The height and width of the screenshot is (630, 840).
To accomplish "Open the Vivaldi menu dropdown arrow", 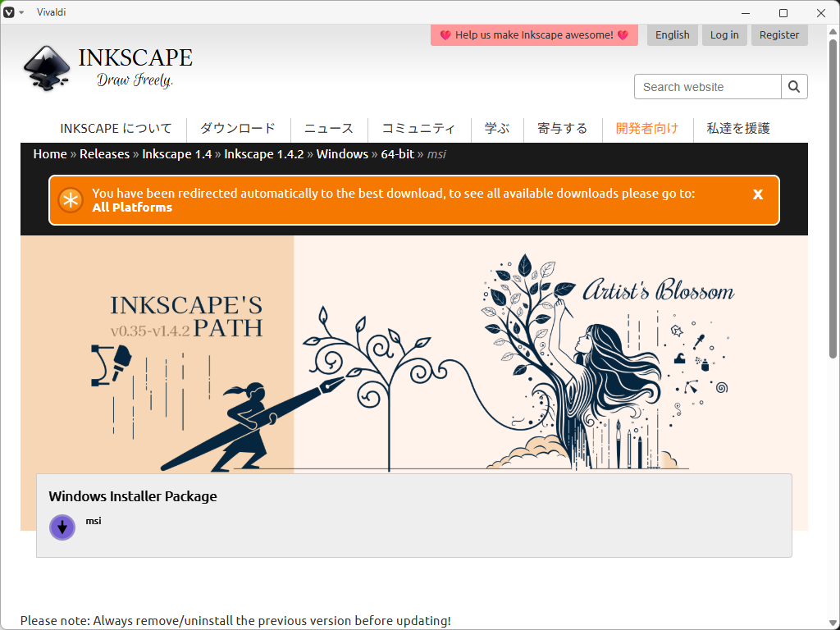I will (21, 12).
